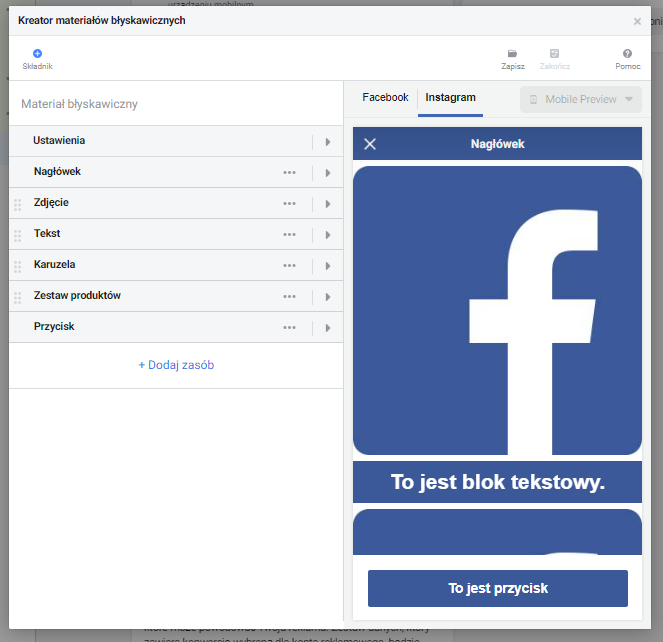Expand the Przycisk section arrow
Image resolution: width=663 pixels, height=642 pixels.
coord(328,328)
